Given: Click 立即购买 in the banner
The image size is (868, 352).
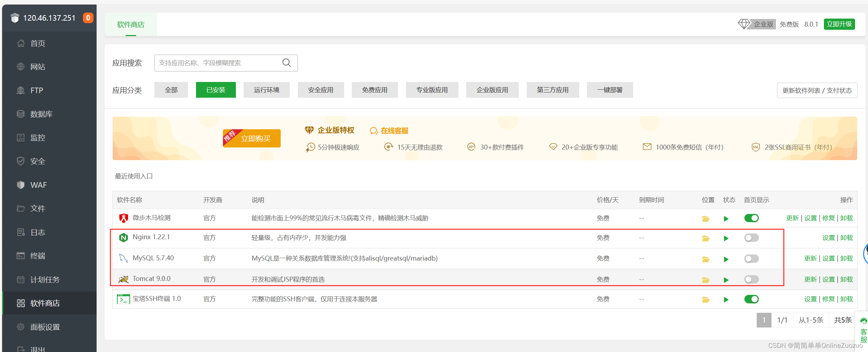Looking at the screenshot, I should [x=252, y=138].
